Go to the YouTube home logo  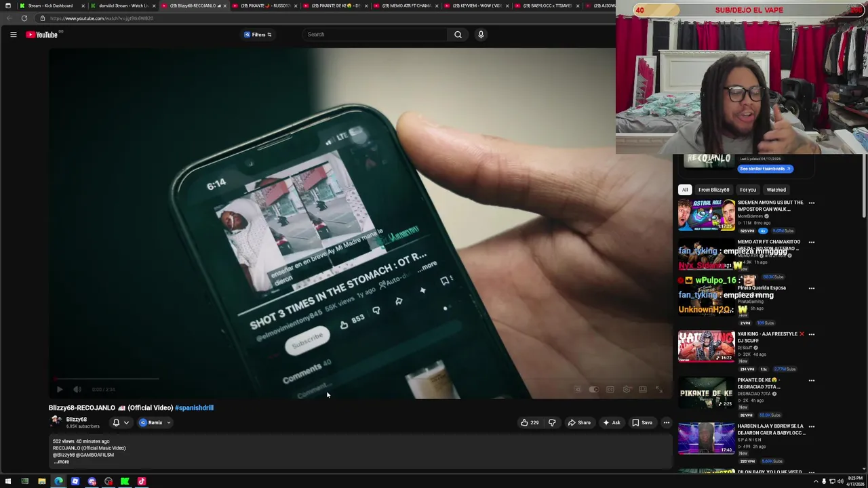tap(42, 35)
